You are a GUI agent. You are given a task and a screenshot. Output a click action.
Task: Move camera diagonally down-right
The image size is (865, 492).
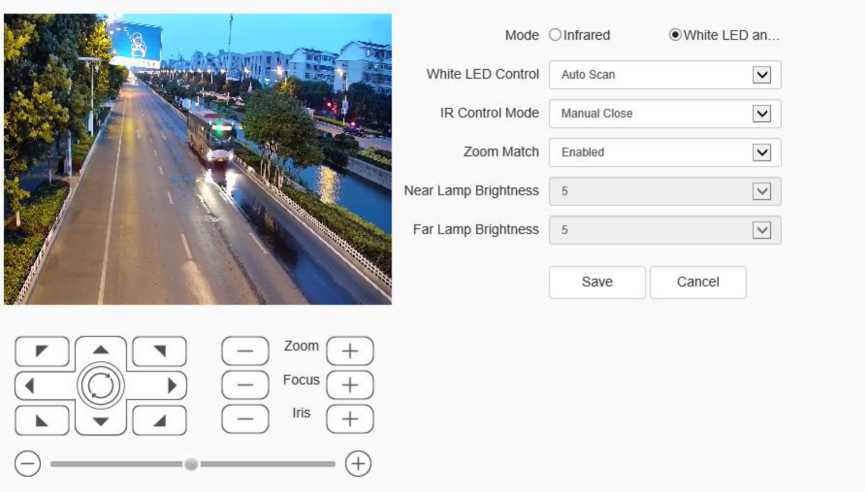pyautogui.click(x=160, y=420)
